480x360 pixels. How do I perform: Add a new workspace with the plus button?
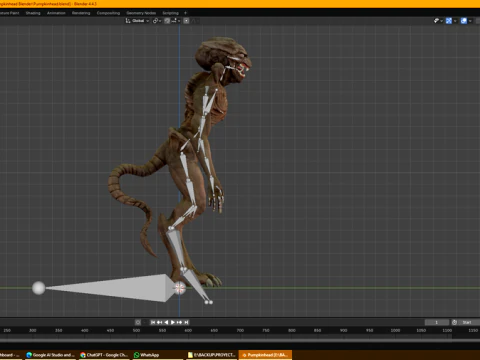[x=185, y=13]
